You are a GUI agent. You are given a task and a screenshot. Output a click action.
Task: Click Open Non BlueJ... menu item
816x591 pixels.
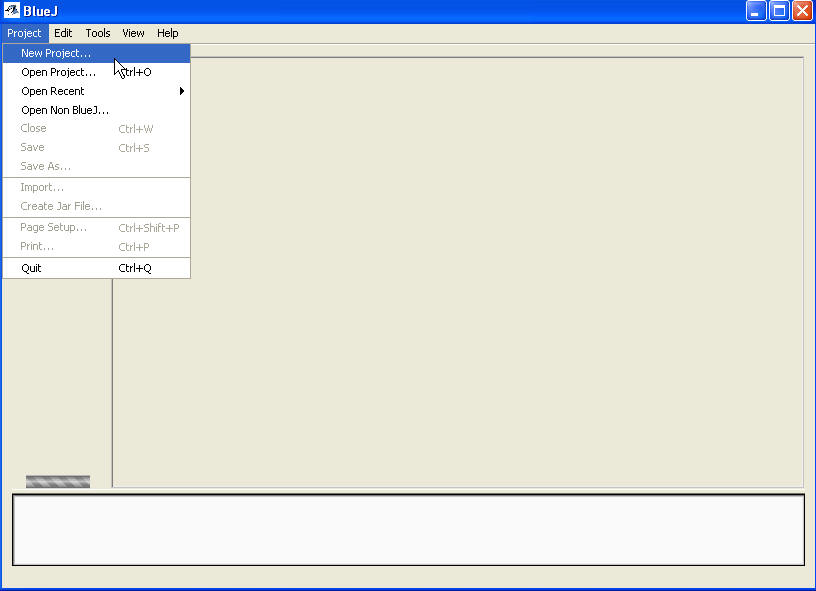coord(65,110)
